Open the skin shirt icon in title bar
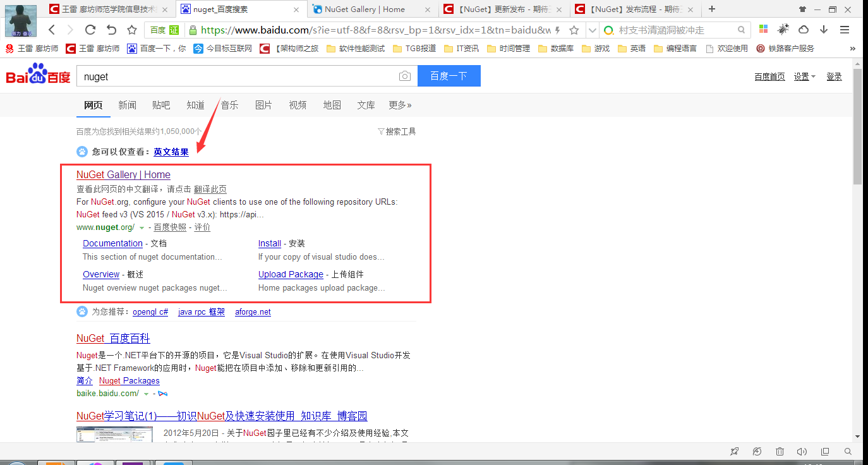This screenshot has width=868, height=465. point(803,9)
